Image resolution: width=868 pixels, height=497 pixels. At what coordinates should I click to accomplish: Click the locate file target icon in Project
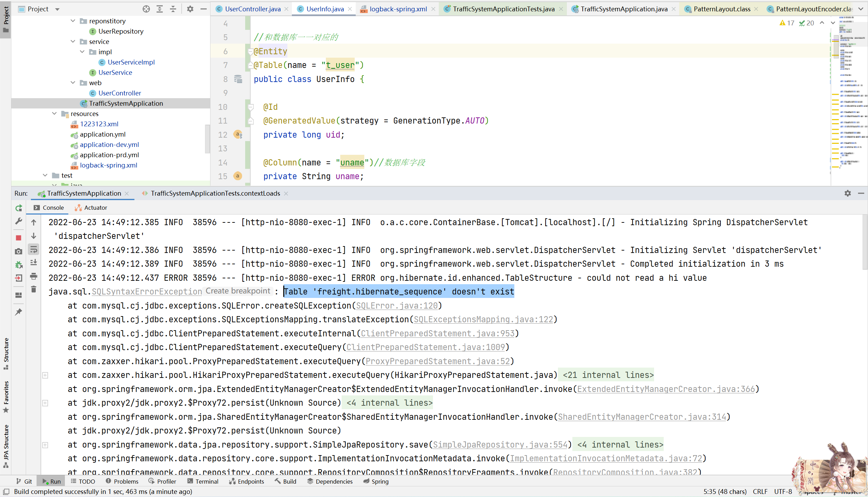click(146, 9)
